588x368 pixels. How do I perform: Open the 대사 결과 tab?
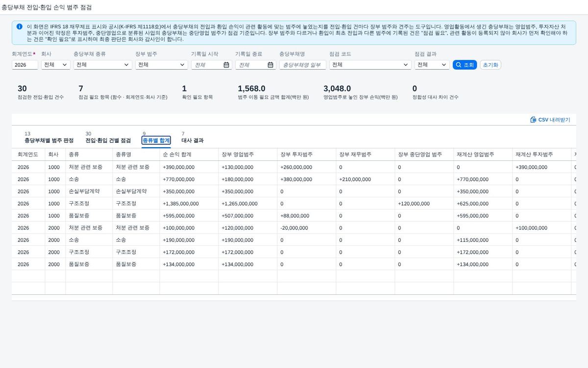(x=193, y=140)
